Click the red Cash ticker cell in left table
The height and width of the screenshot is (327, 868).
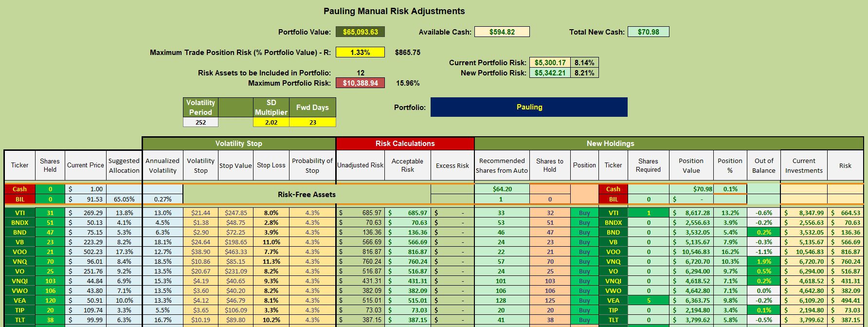click(19, 189)
